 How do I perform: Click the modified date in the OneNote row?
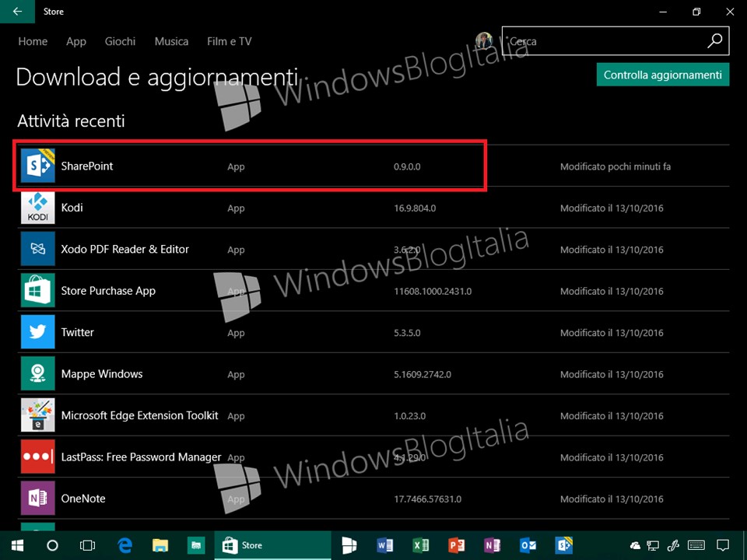612,499
